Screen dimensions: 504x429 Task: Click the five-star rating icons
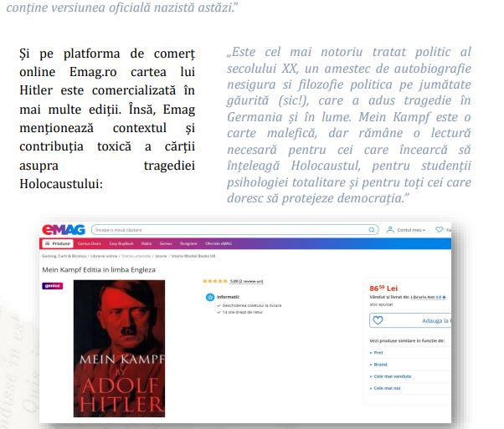pos(215,281)
